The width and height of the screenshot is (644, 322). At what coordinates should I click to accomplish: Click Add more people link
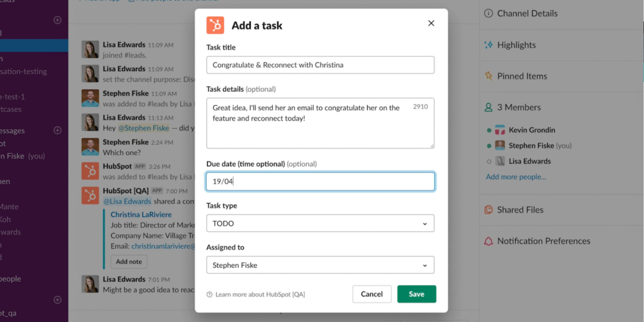coord(516,177)
